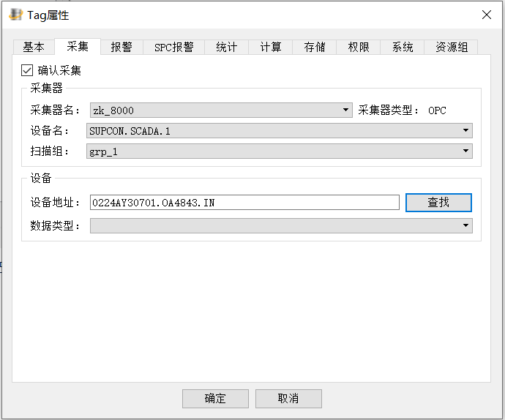Toggle the 确认采集 checkbox

(27, 70)
